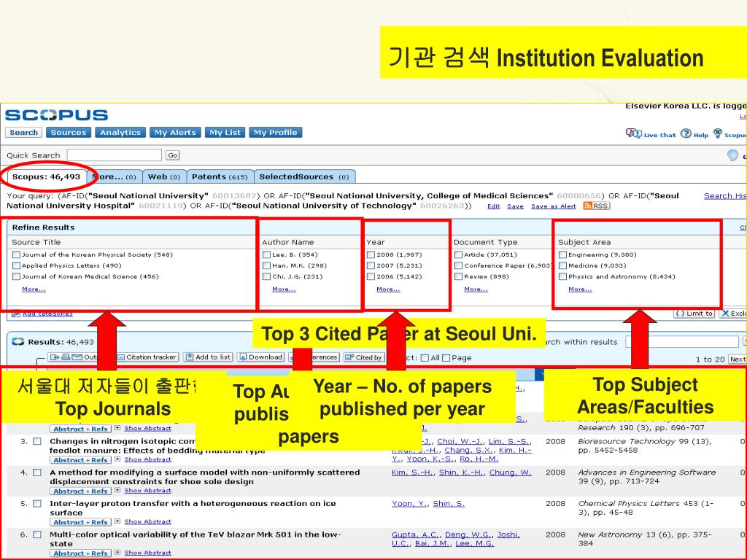Expand More under Subject Area
Screen dimensions: 747x560
(x=580, y=289)
